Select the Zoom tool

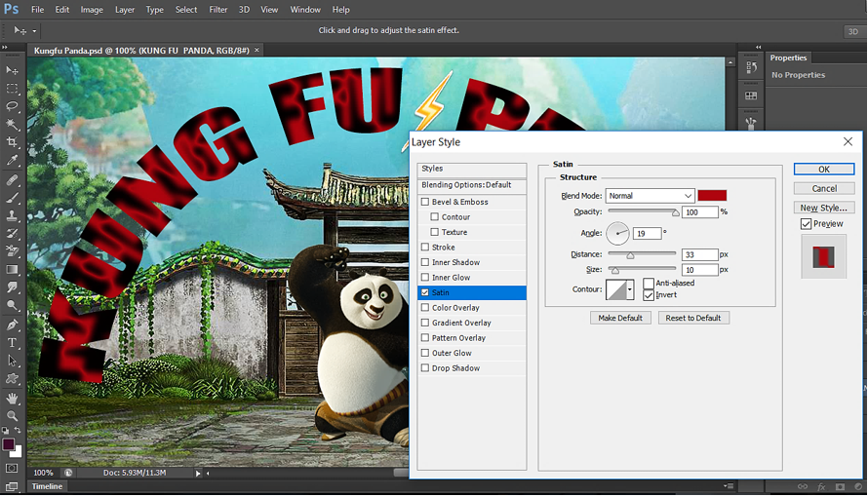[x=12, y=416]
